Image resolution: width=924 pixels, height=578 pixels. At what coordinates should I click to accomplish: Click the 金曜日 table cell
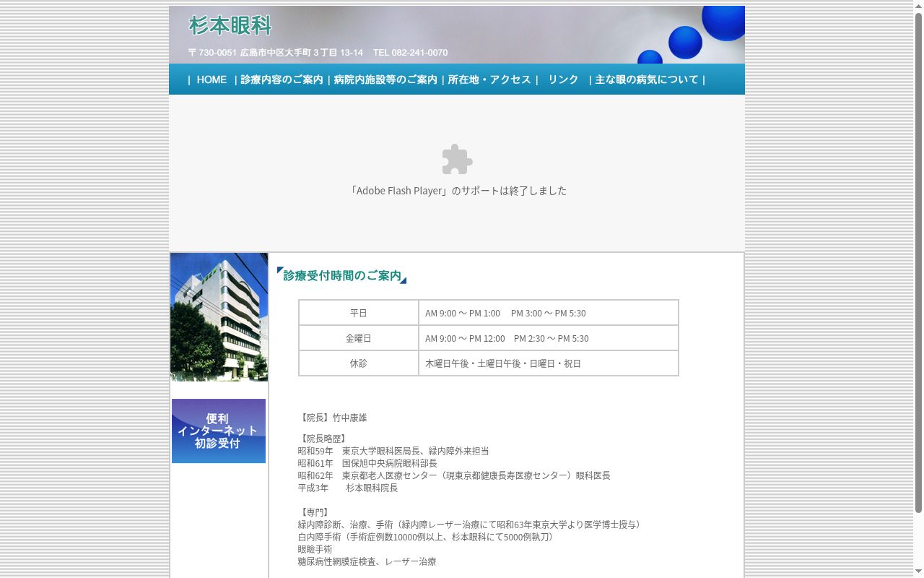[x=359, y=338]
